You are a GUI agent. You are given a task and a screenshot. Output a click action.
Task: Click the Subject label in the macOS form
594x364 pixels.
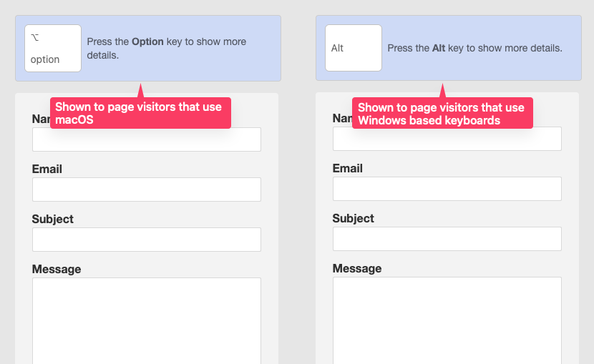53,219
